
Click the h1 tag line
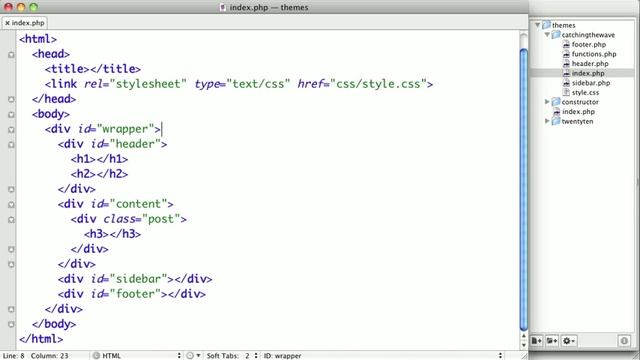99,159
